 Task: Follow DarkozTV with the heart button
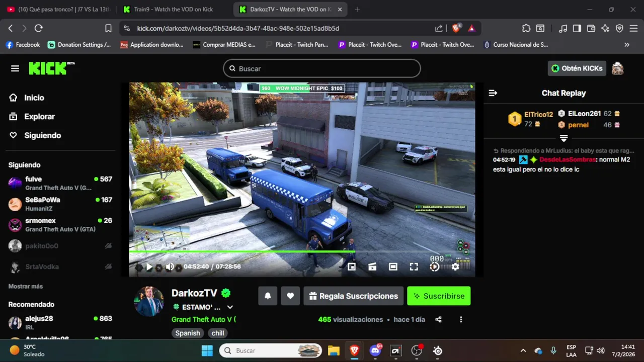[x=290, y=296]
